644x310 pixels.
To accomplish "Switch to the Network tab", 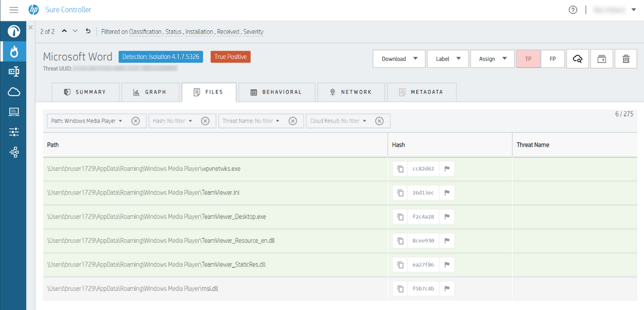I will pos(351,92).
